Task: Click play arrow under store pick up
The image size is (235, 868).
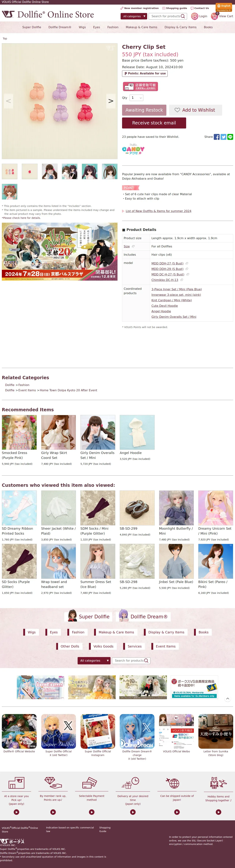Action: click(x=16, y=812)
